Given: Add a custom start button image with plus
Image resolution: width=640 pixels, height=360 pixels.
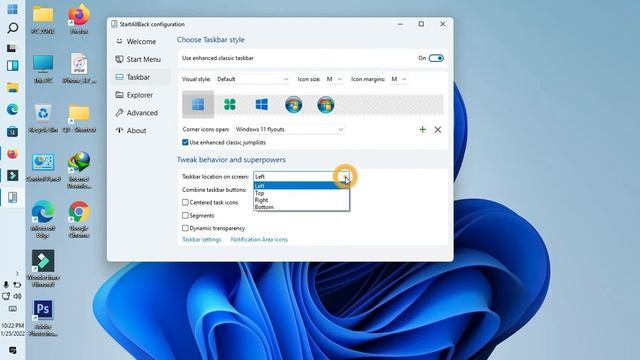Looking at the screenshot, I should (422, 130).
